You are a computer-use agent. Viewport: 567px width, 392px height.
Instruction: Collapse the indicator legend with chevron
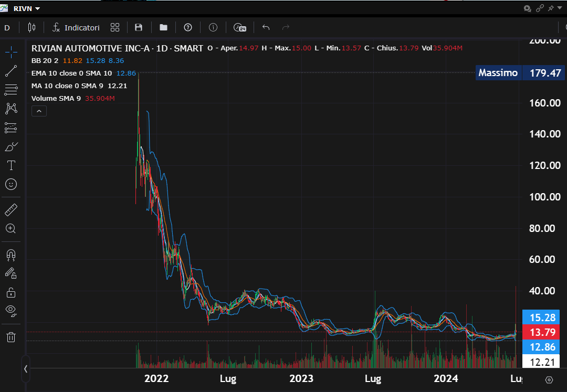coord(39,111)
